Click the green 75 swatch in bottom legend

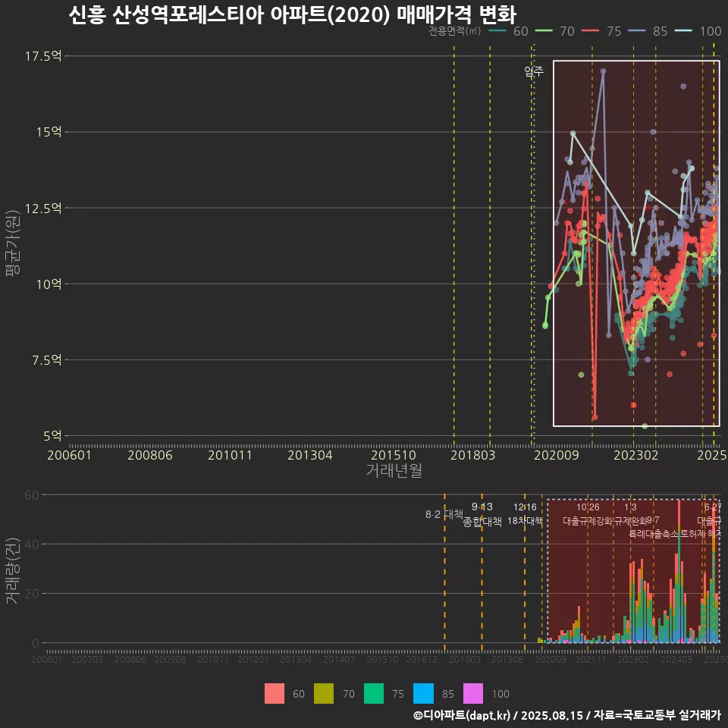(x=374, y=694)
